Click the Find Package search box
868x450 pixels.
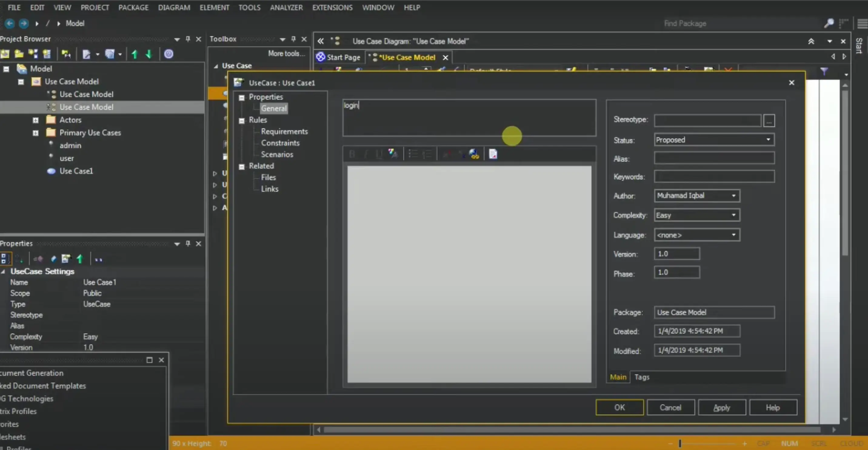tap(741, 23)
